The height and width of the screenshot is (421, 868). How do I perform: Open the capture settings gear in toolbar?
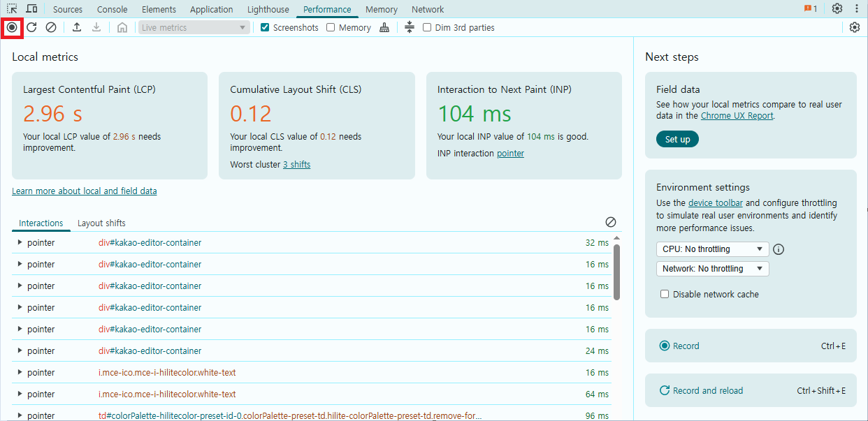pos(855,27)
